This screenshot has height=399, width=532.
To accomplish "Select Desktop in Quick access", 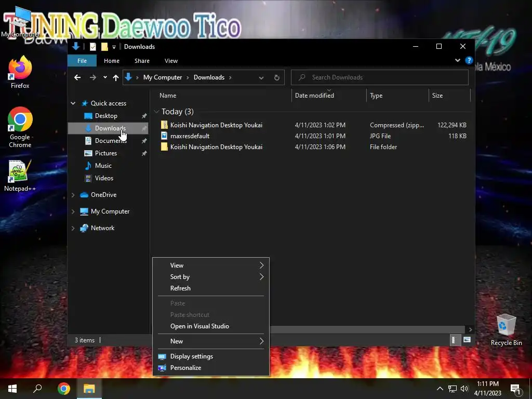I will [x=106, y=116].
